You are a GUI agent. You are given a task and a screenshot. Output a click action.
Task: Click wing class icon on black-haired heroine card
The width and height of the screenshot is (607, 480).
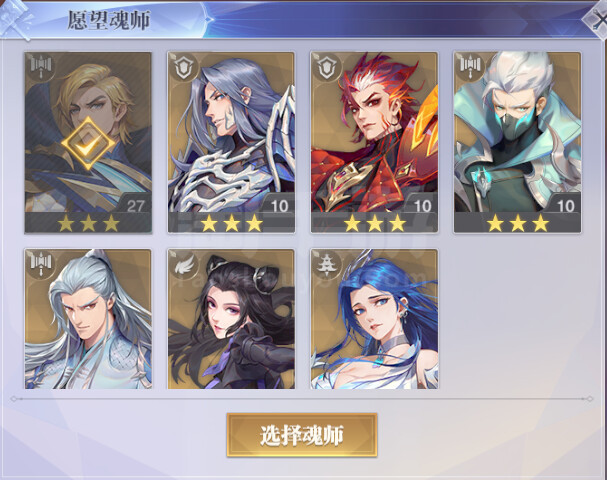184,264
